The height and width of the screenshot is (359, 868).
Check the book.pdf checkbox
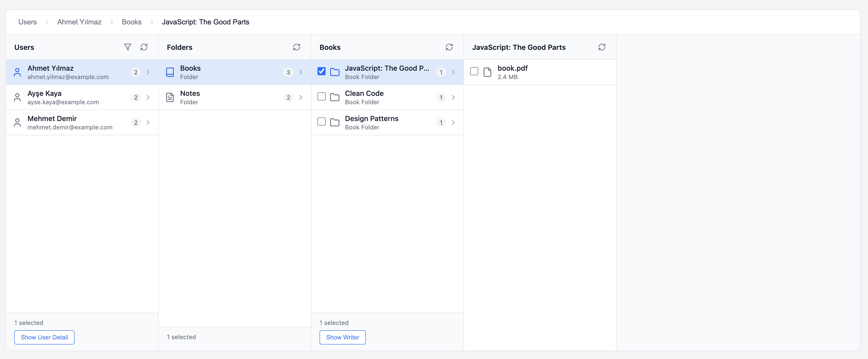[x=474, y=71]
